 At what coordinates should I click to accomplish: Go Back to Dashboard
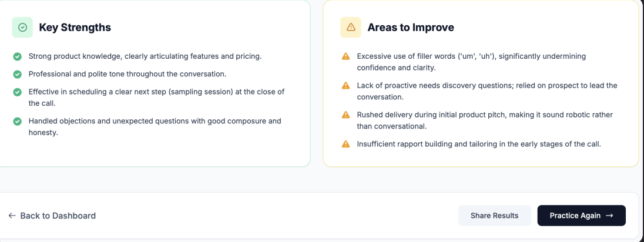tap(58, 216)
